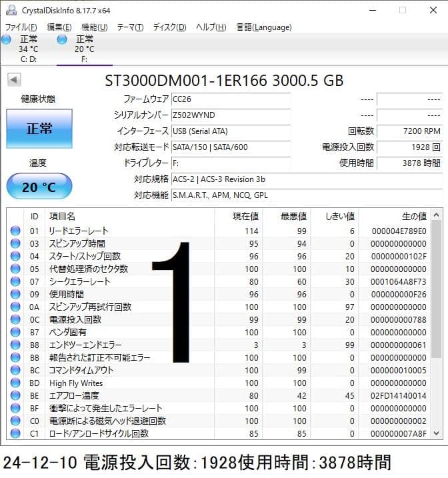Click scroll up arrow of SMART list
Image resolution: width=448 pixels, height=478 pixels.
437,215
